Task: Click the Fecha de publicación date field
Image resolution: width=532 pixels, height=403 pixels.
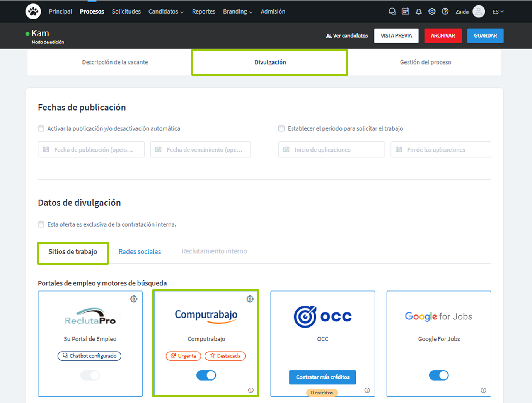Action: pos(91,150)
